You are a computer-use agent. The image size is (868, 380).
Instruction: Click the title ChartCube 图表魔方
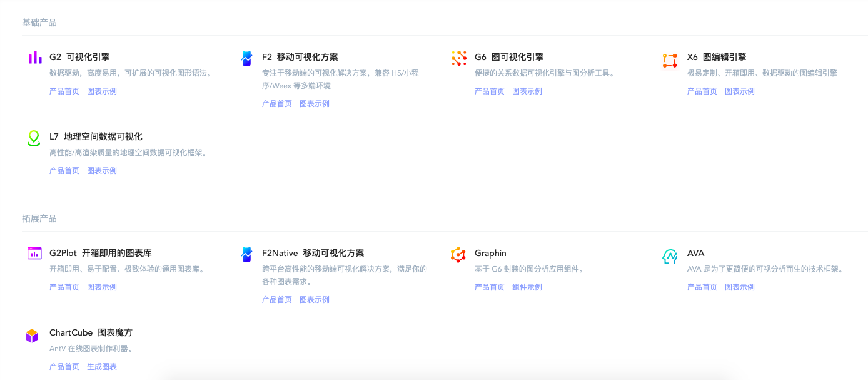point(91,332)
